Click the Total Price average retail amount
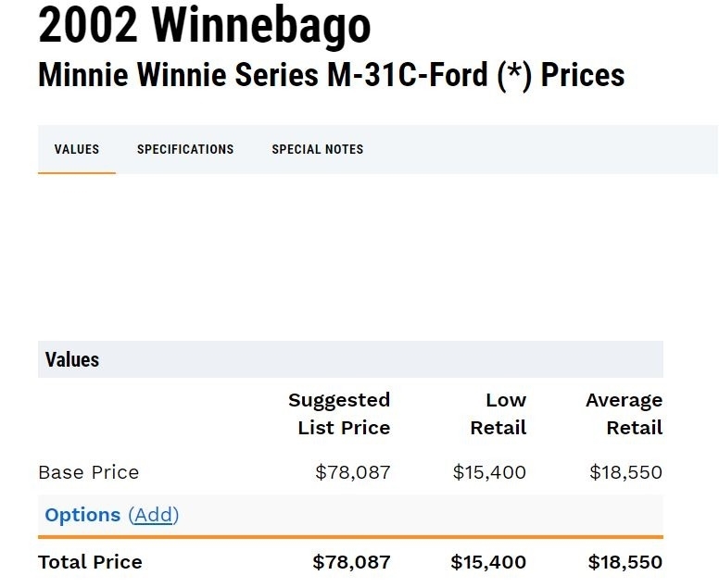This screenshot has width=719, height=588. click(625, 562)
